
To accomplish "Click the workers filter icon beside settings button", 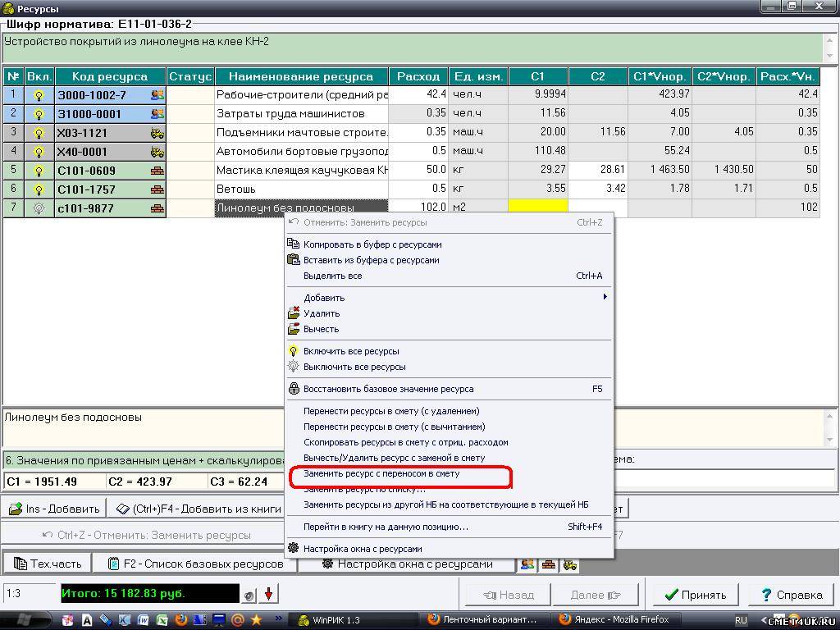I will tap(527, 564).
